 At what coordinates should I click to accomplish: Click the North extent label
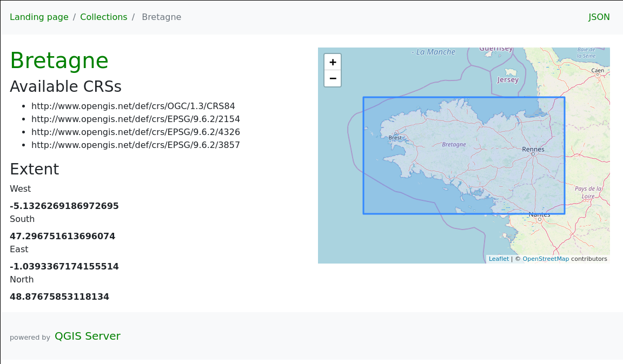pyautogui.click(x=22, y=279)
